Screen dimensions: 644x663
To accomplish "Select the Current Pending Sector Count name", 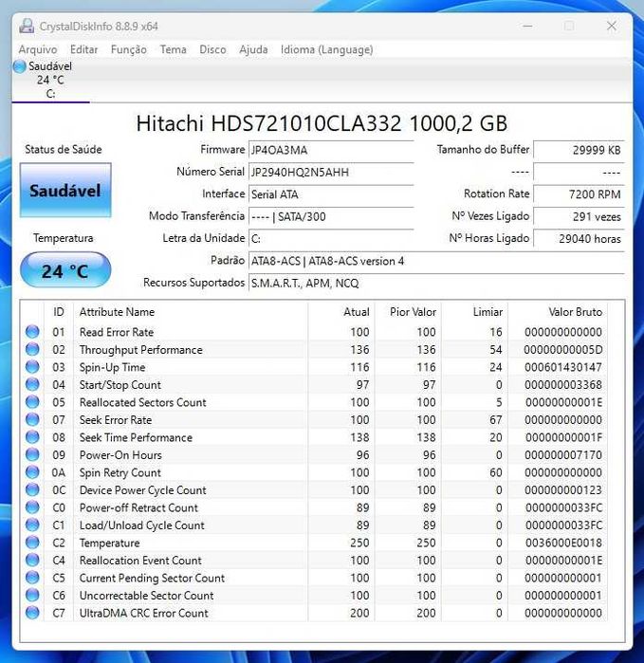I will [x=152, y=578].
